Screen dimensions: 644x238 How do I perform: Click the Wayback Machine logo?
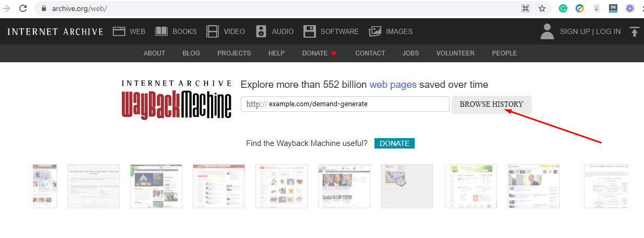click(x=177, y=99)
